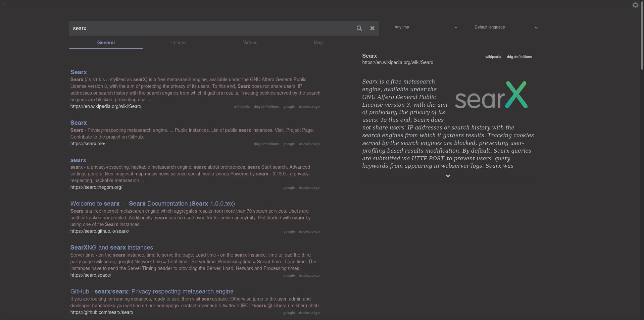This screenshot has width=644, height=320.
Task: Switch to the Images tab
Action: tap(179, 43)
